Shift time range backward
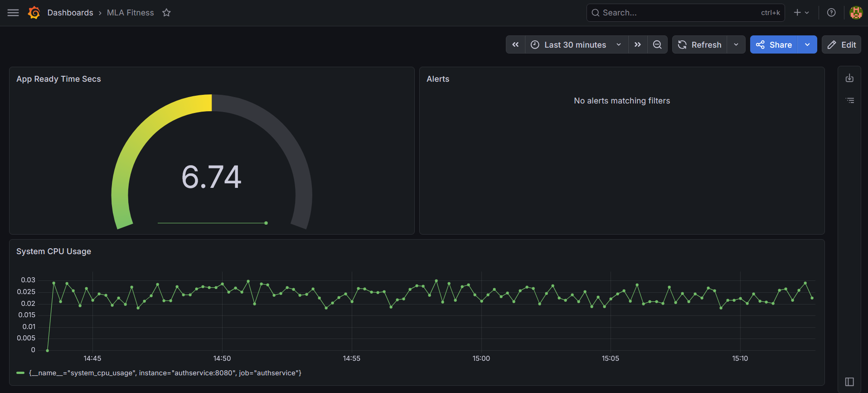 (515, 44)
